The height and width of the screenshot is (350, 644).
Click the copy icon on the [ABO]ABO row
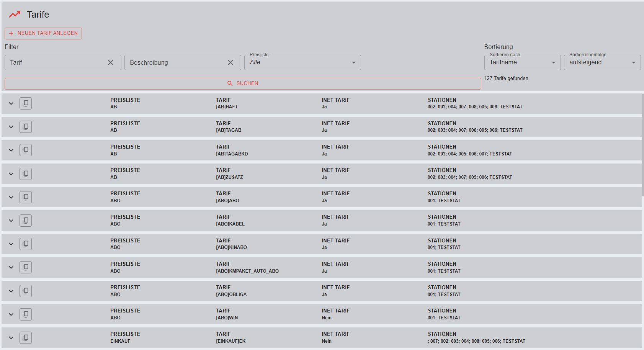tap(26, 197)
